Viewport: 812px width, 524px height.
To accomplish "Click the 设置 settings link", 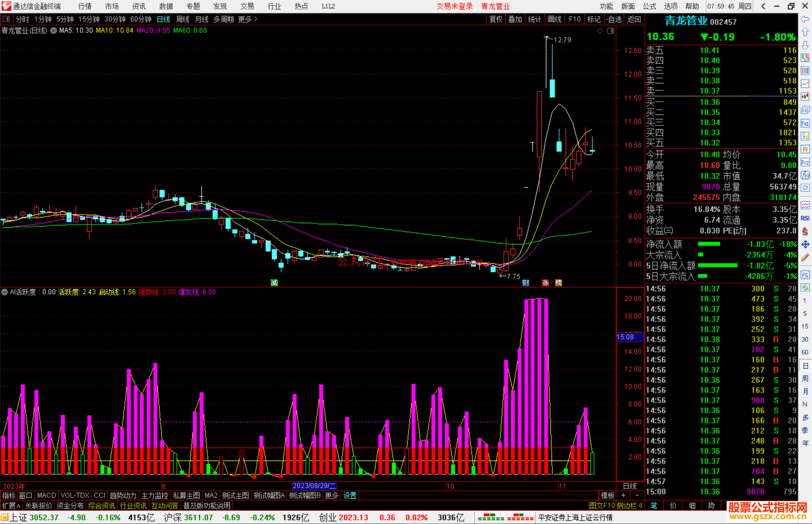I will [350, 495].
